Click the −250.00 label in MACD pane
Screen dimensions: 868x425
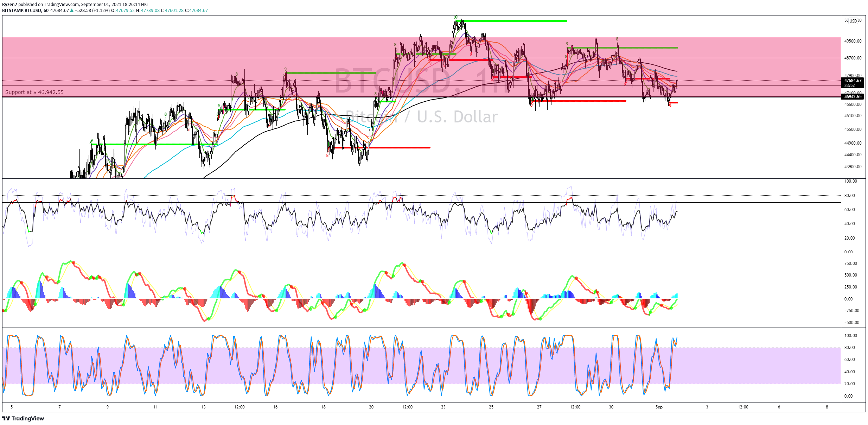click(852, 311)
